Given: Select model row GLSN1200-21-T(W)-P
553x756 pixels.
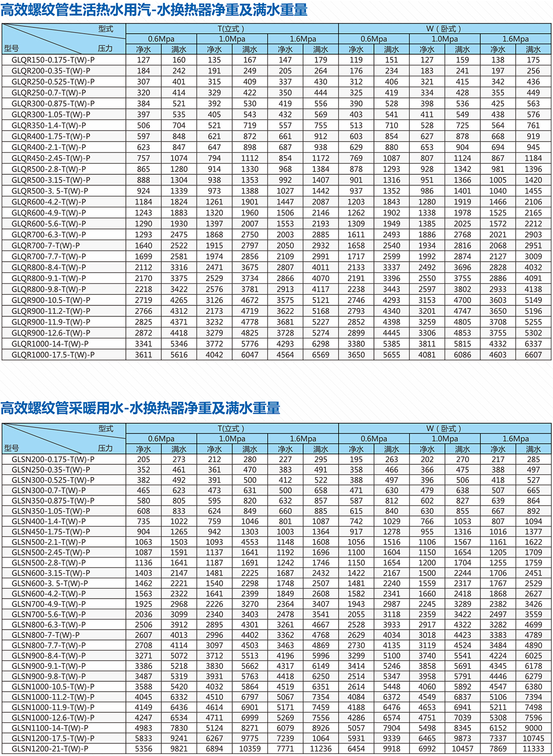Looking at the screenshot, I should [50, 749].
